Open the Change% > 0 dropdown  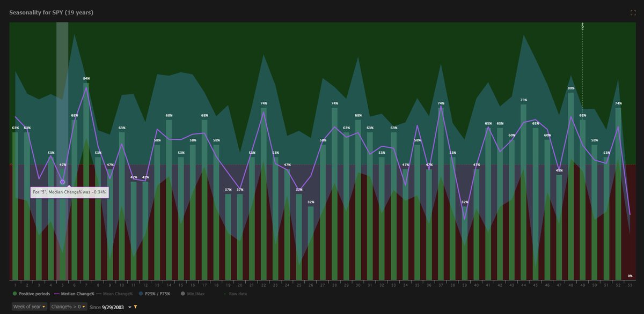coord(69,306)
